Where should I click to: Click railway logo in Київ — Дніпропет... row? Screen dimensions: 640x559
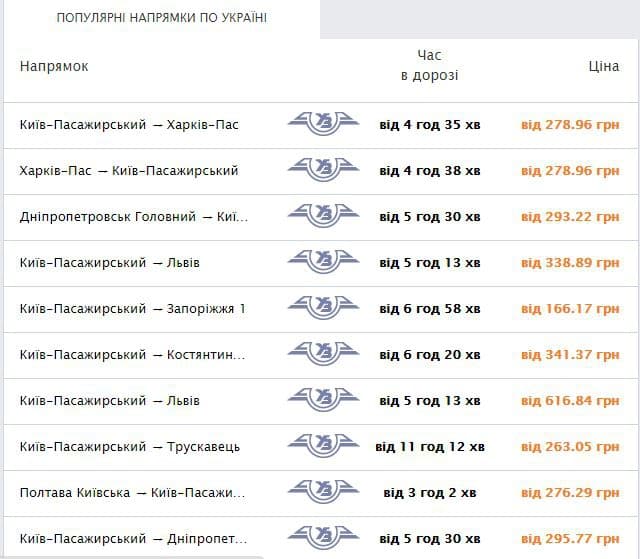click(323, 538)
